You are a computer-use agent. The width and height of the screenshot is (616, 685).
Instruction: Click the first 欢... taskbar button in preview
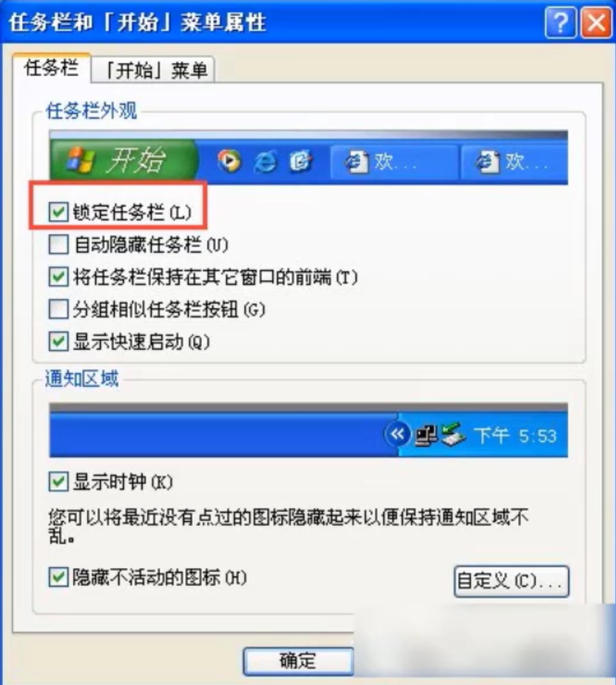click(393, 163)
